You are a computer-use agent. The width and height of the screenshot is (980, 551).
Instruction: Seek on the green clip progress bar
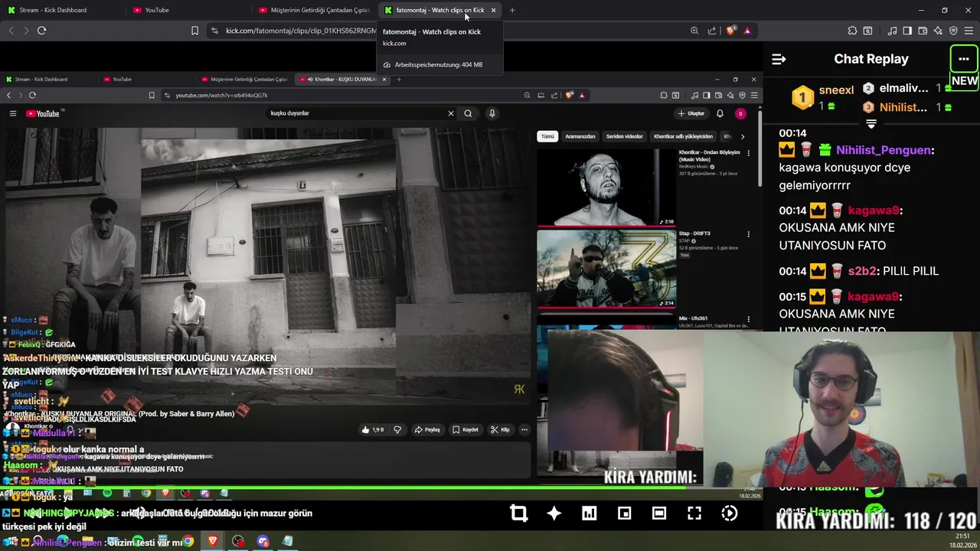click(381, 487)
